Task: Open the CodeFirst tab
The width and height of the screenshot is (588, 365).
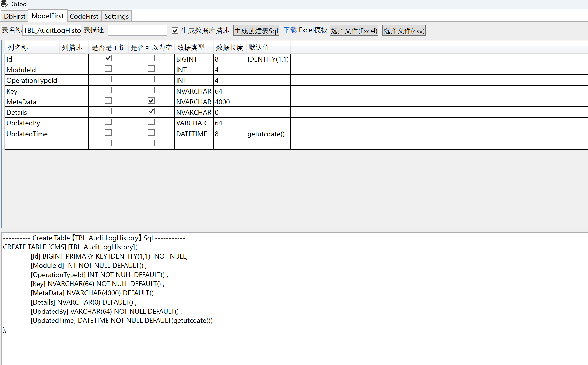Action: coord(84,16)
